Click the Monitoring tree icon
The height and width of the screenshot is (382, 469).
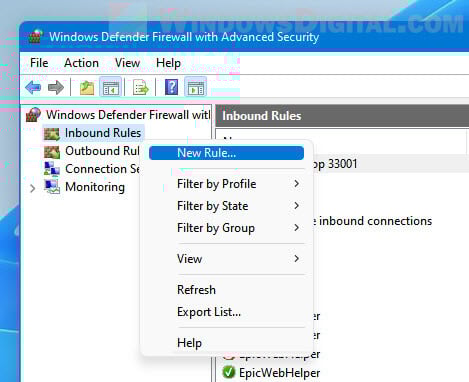click(52, 187)
